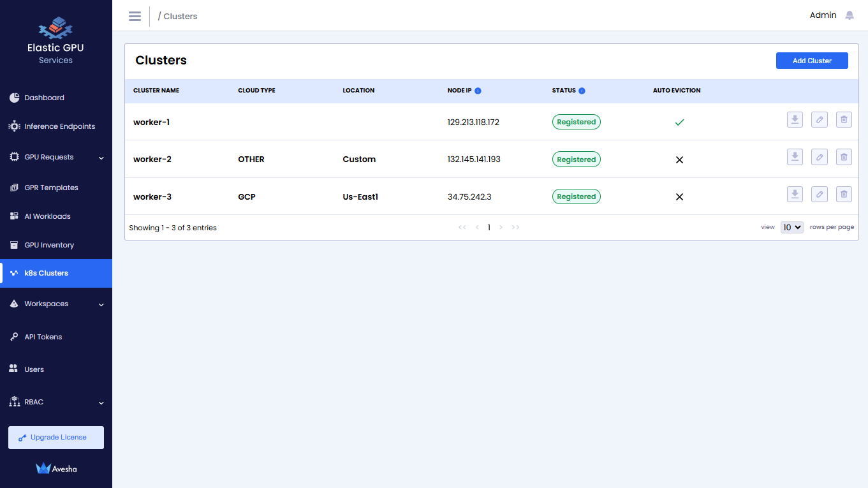Toggle worker-3 auto eviction X mark
Screen dimensions: 868x488
pos(679,196)
